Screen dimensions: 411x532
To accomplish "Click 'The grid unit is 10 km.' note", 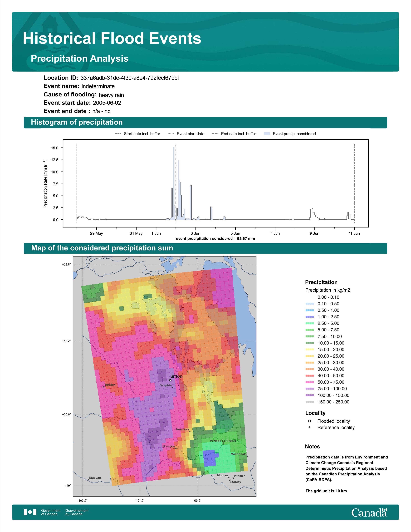I will click(327, 491).
